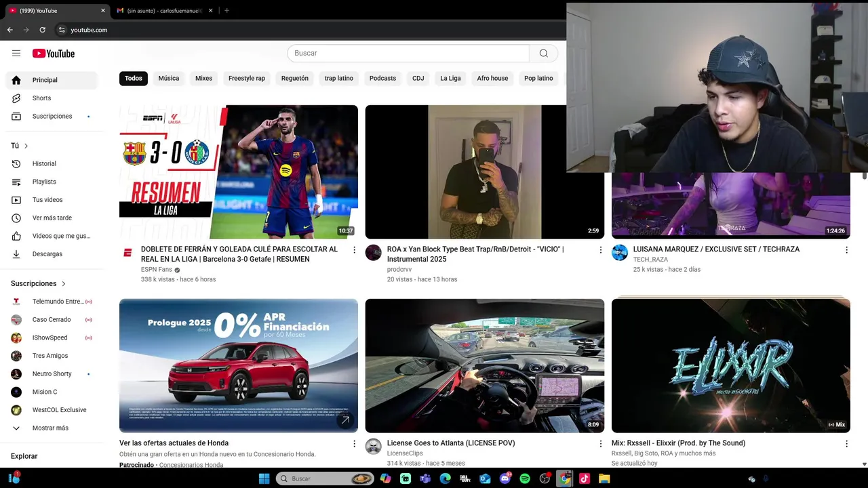Viewport: 868px width, 488px height.
Task: Open options menu for Rxssell Elixxir mix
Action: (x=846, y=444)
